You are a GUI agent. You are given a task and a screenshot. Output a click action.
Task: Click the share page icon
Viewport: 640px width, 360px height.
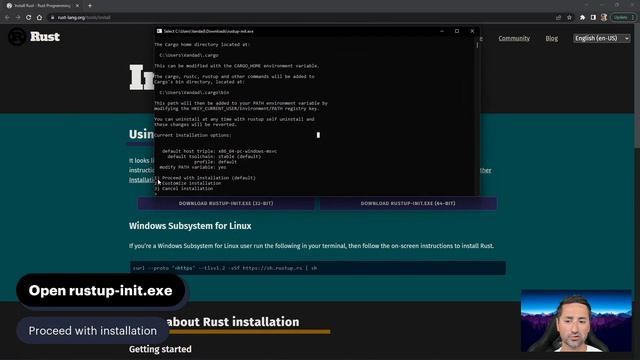pos(558,18)
